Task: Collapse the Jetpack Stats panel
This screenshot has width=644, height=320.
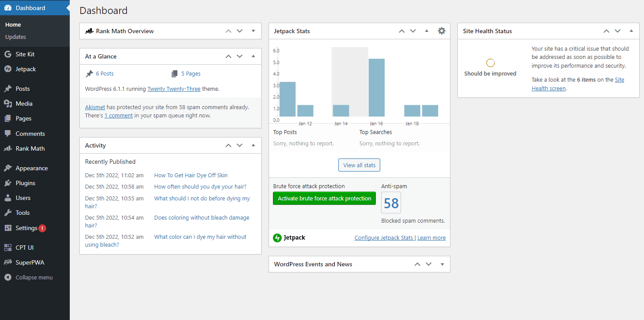Action: pyautogui.click(x=427, y=31)
